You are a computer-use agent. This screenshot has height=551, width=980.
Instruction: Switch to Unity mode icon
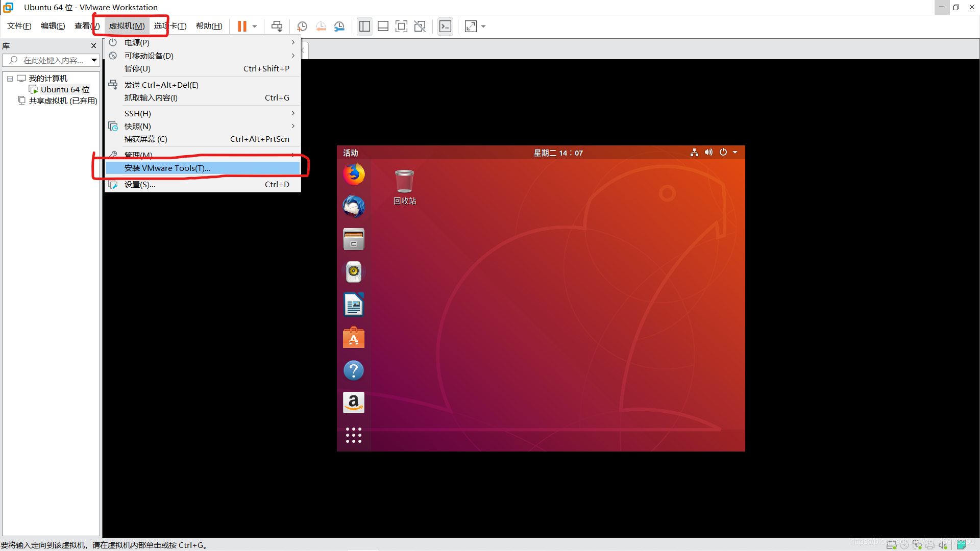pos(420,27)
